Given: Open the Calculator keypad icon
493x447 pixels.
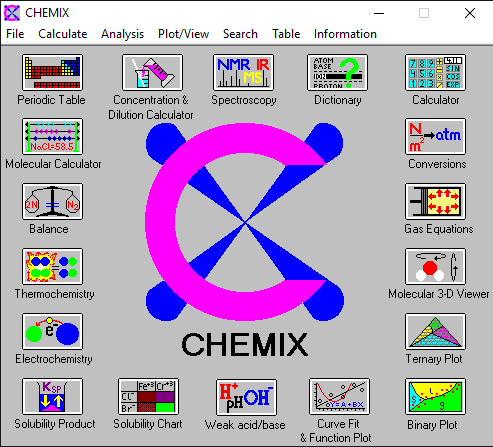Looking at the screenshot, I should 435,72.
